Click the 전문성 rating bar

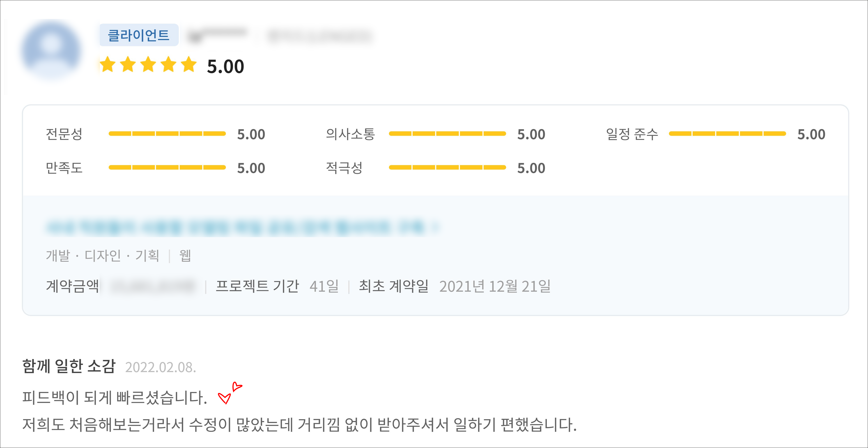click(167, 134)
